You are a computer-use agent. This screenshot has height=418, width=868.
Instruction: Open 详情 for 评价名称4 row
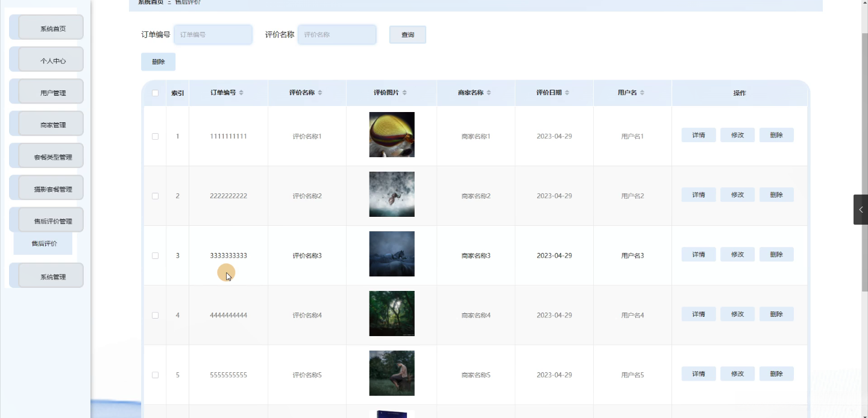click(x=699, y=314)
